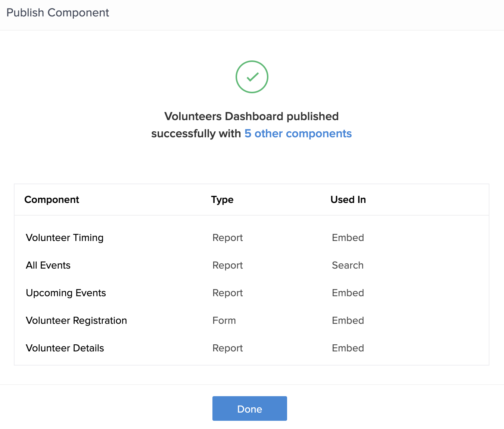
Task: Click Embed usage for Upcoming Events
Action: [348, 293]
